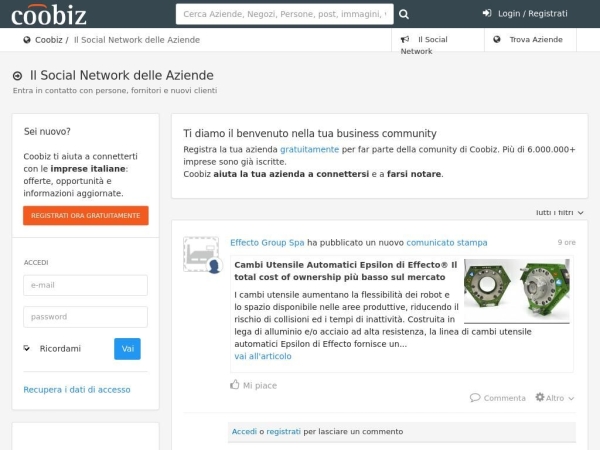
Task: Click the 'Il Social Network delle Aziende' breadcrumb text
Action: [137, 40]
